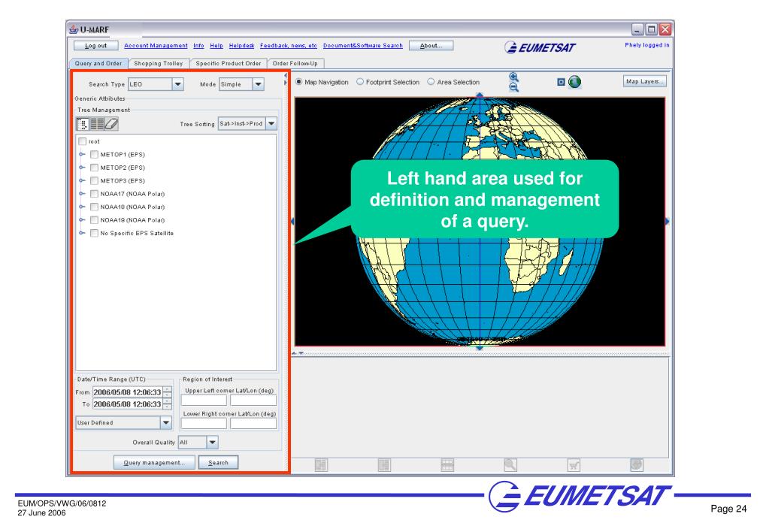Switch to the Query and Order tab
This screenshot has width=769, height=532.
point(98,63)
